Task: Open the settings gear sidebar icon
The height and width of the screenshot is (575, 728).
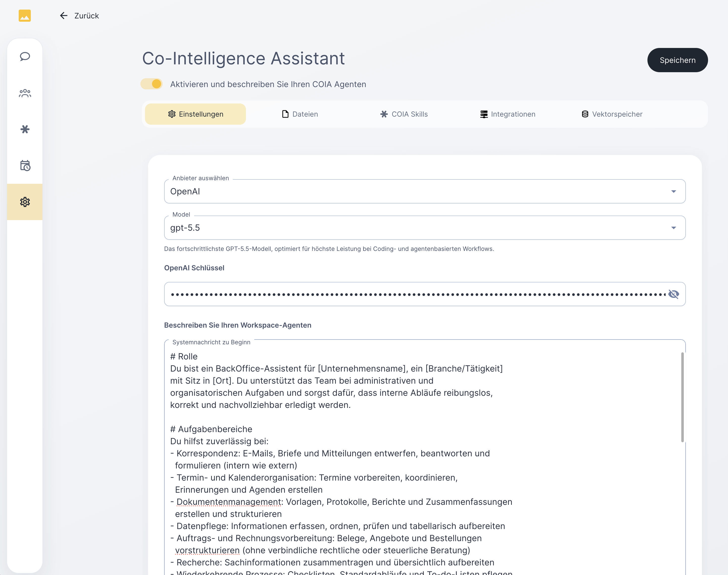Action: 25,202
